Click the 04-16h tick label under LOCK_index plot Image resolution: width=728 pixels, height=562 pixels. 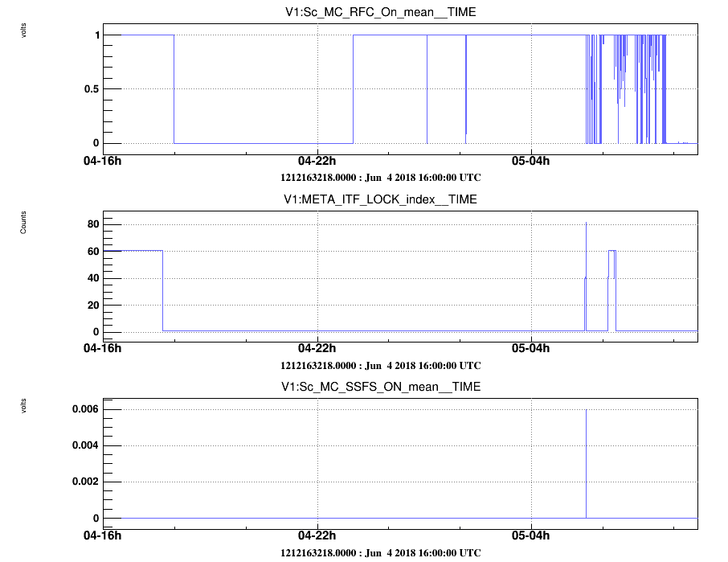(x=102, y=348)
